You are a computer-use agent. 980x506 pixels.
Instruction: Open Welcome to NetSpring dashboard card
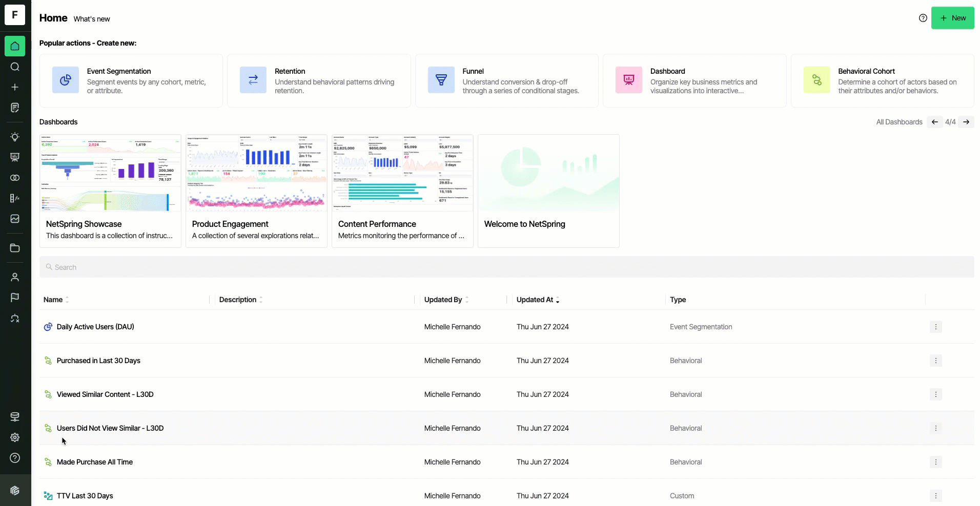548,191
